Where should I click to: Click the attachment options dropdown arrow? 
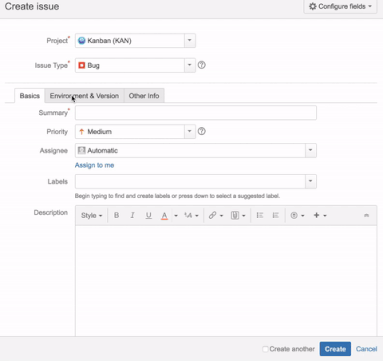[244, 216]
